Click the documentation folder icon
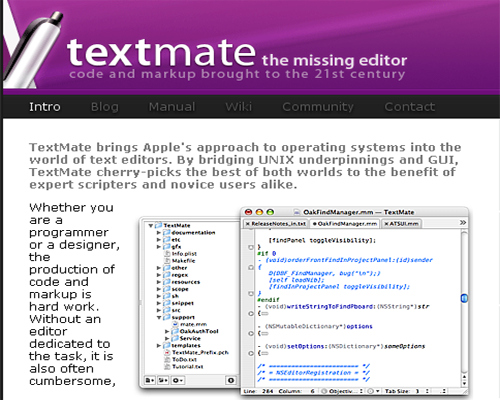500x400 pixels. tap(167, 232)
